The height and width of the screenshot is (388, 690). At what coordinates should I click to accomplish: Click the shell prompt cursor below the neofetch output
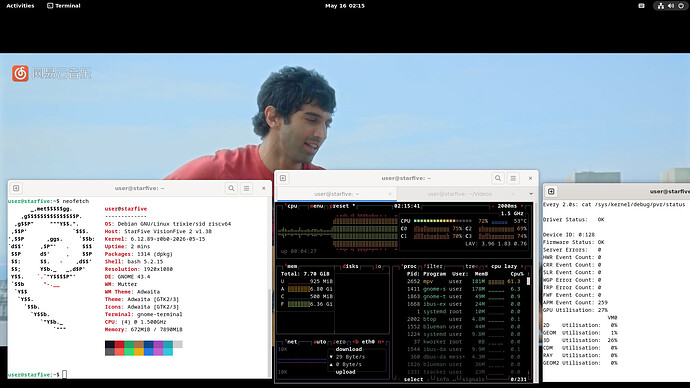[64, 374]
